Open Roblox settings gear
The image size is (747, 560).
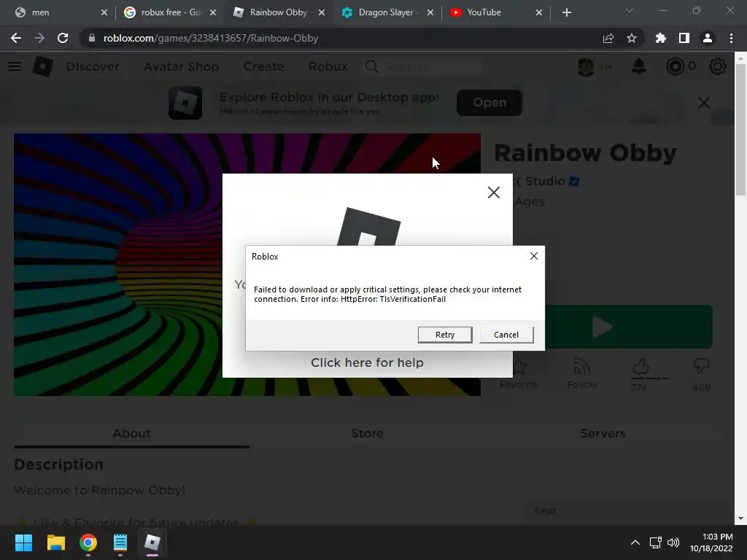(x=718, y=66)
